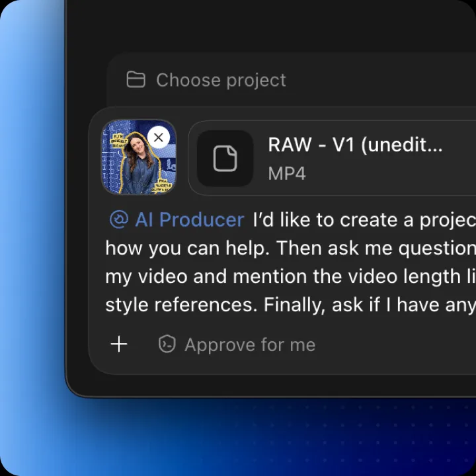Place cursor in the prompt message text

[x=290, y=262]
